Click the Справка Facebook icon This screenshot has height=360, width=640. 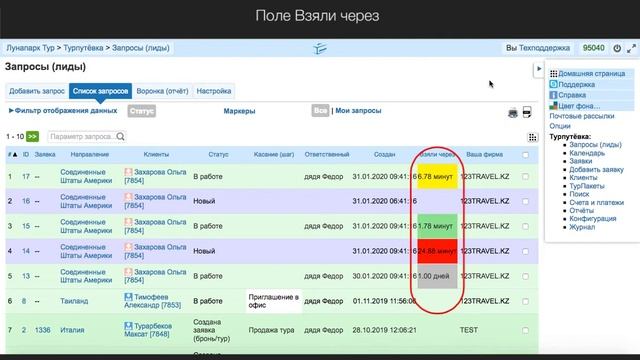click(553, 95)
